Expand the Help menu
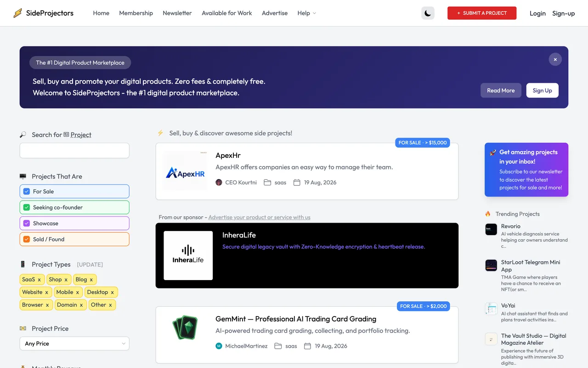The height and width of the screenshot is (368, 588). [x=306, y=13]
